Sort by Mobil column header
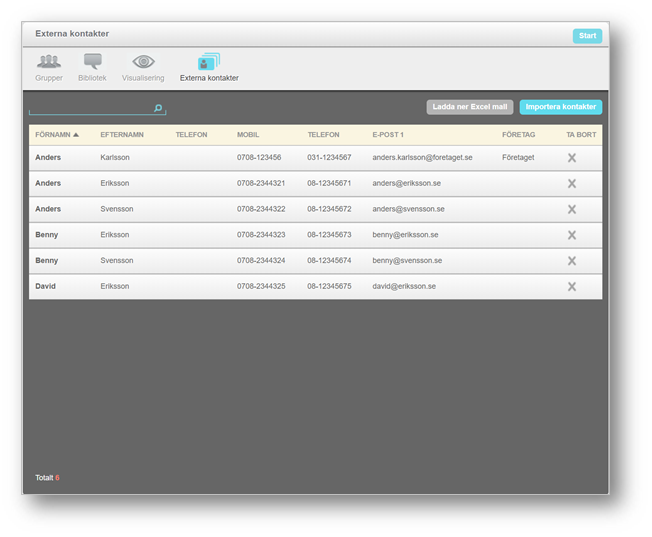652x537 pixels. [x=248, y=135]
